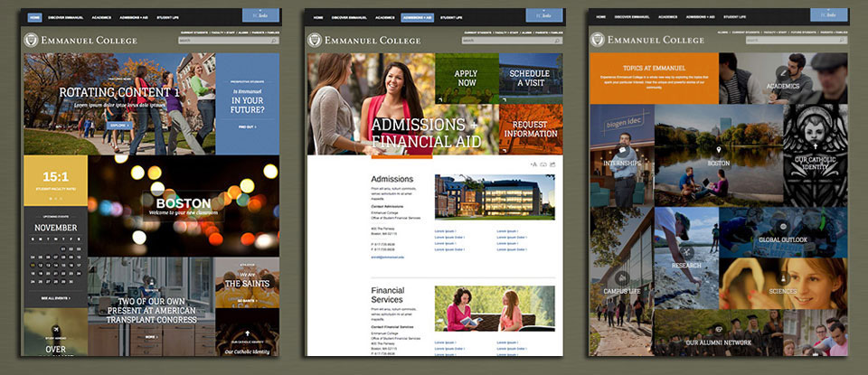
Task: Click the corner arrow icon on Schedule a Visit tile
Action: 504,99
